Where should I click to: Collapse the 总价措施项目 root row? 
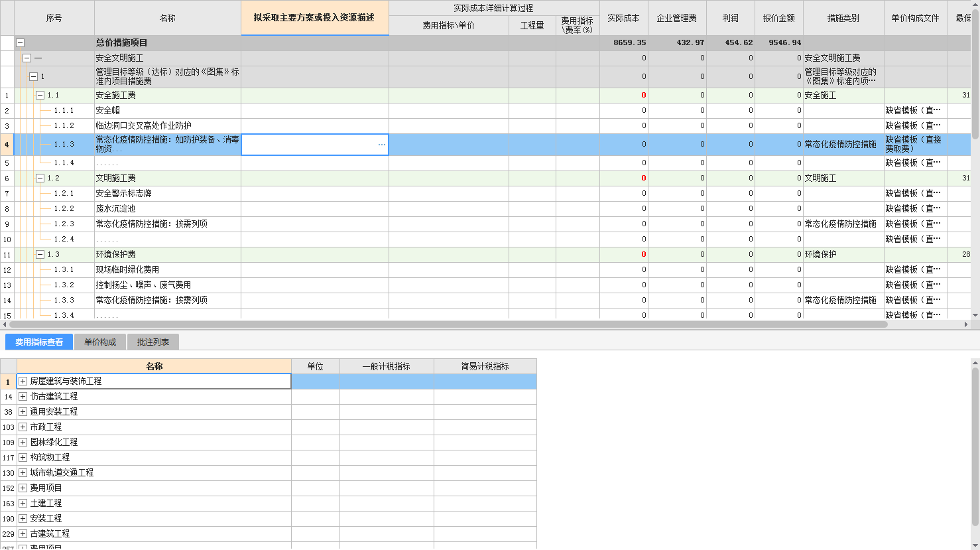click(x=20, y=43)
